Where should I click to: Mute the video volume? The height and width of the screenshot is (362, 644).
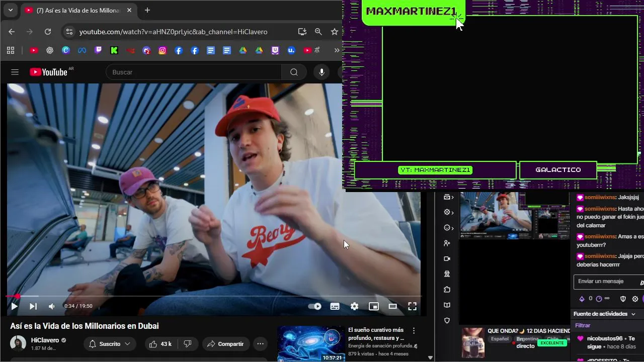pyautogui.click(x=51, y=306)
